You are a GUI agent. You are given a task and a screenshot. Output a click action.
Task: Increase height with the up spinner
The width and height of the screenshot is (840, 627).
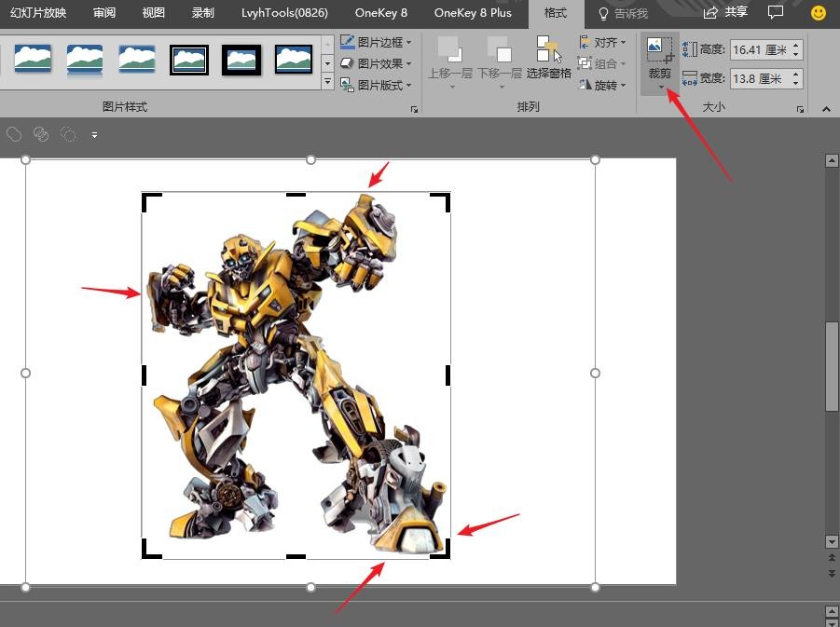coord(796,46)
